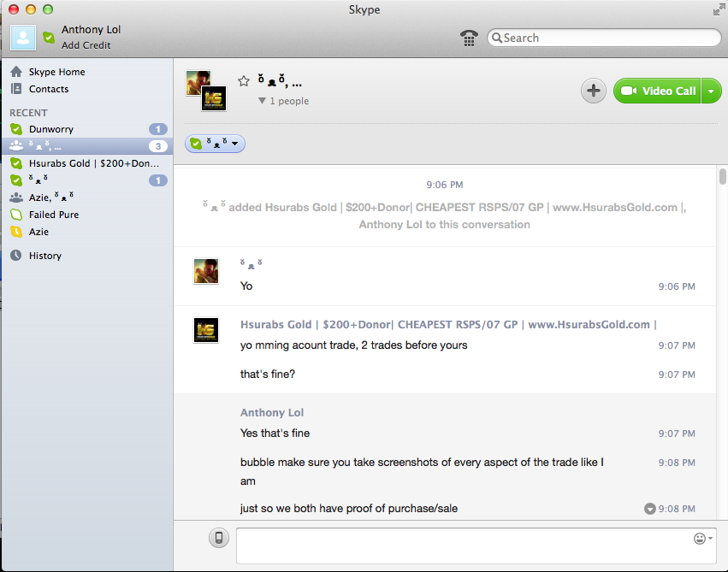The image size is (728, 572).
Task: Click message 'Yes that's fine'
Action: [275, 433]
